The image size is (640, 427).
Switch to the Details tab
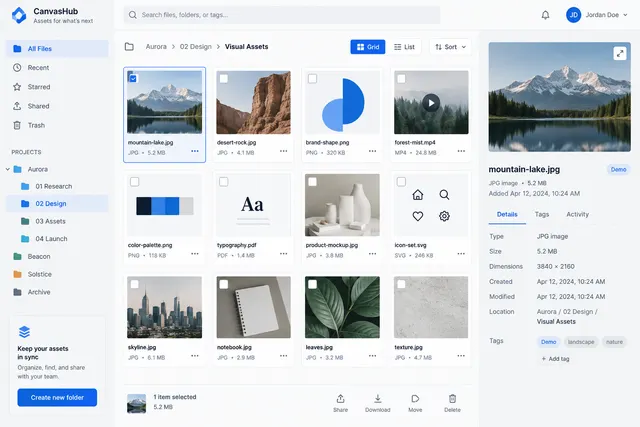pos(507,214)
